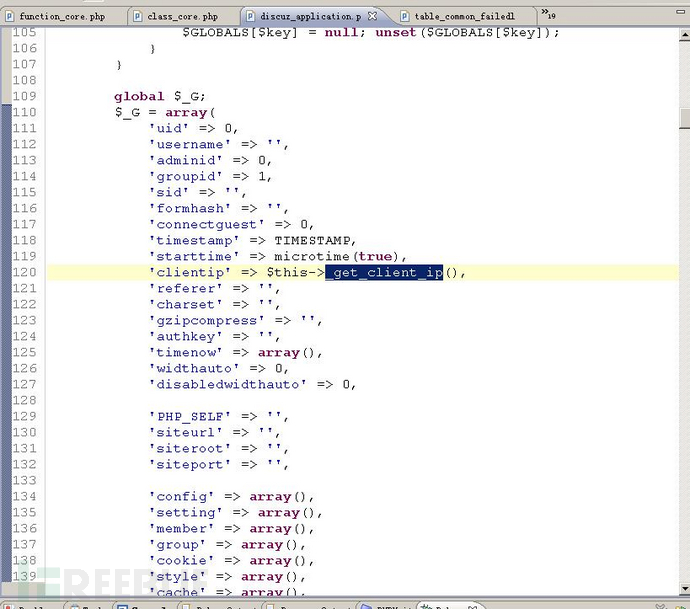690x609 pixels.
Task: Click the PHP file icon on function_core.php tab
Action: click(9, 16)
